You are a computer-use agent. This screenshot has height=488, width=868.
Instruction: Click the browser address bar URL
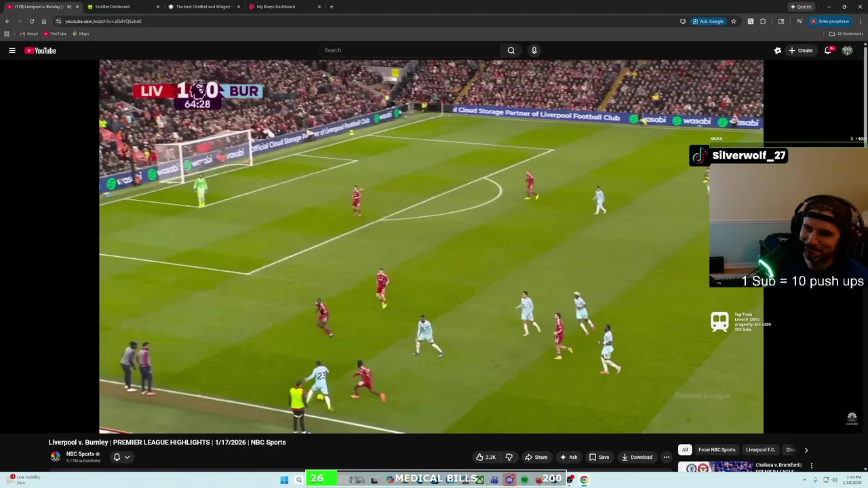click(103, 21)
